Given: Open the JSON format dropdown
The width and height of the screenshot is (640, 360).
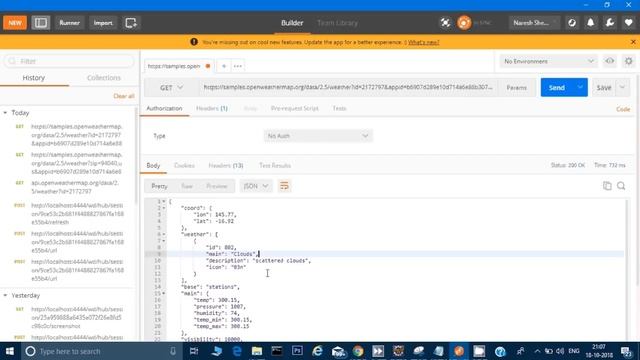Looking at the screenshot, I should tap(256, 186).
